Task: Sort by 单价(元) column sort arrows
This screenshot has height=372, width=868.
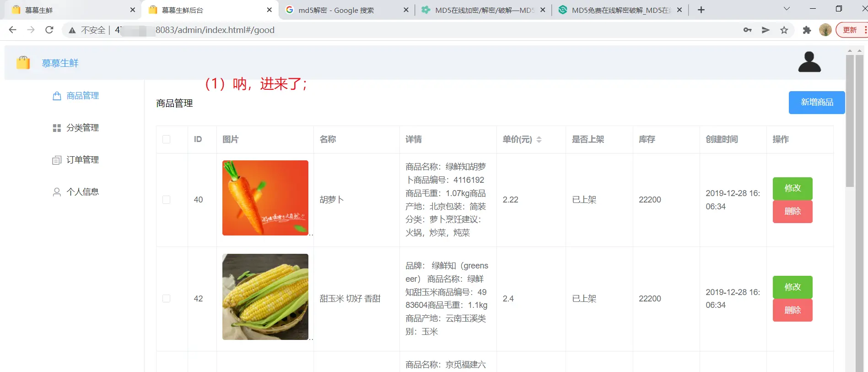Action: coord(539,140)
